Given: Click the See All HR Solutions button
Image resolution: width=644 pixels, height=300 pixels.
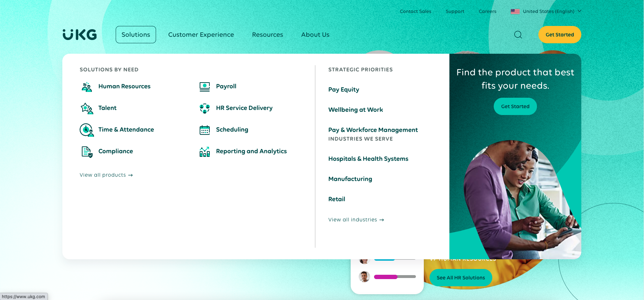Looking at the screenshot, I should (x=461, y=278).
